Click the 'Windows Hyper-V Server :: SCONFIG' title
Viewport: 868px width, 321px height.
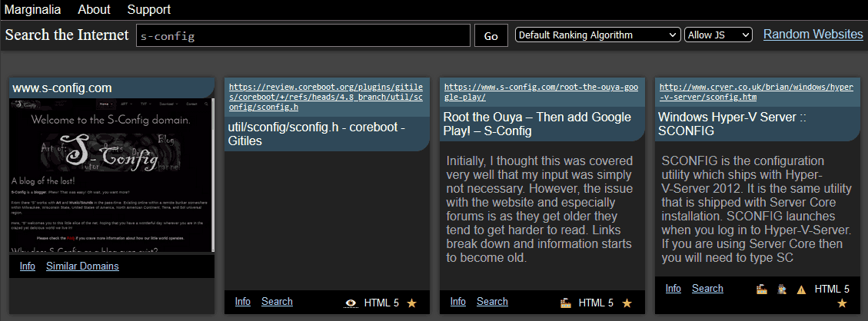pyautogui.click(x=733, y=124)
